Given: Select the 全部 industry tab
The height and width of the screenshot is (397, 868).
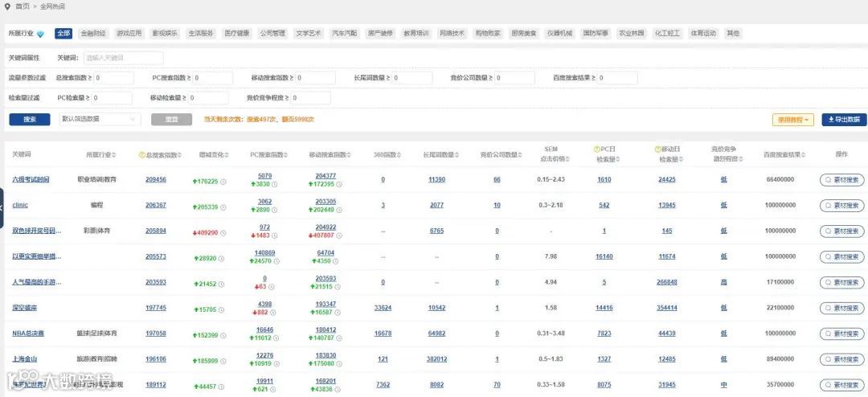Looking at the screenshot, I should [x=63, y=33].
